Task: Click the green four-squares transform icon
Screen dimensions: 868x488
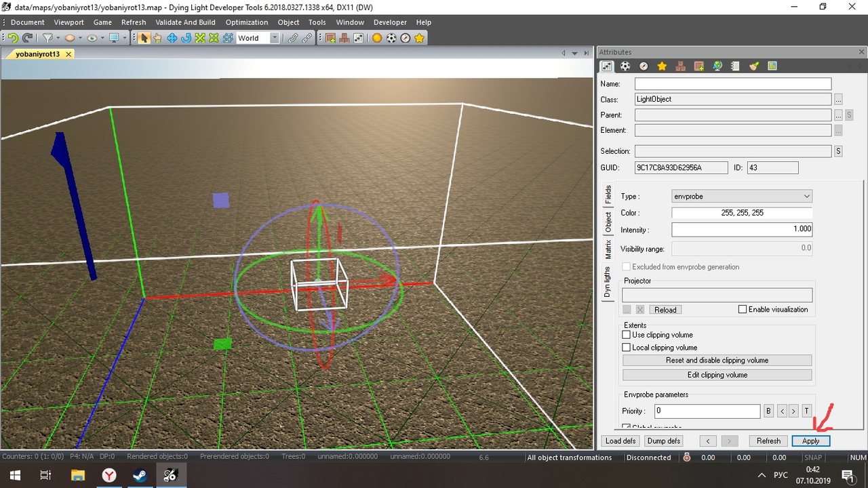Action: pyautogui.click(x=214, y=38)
